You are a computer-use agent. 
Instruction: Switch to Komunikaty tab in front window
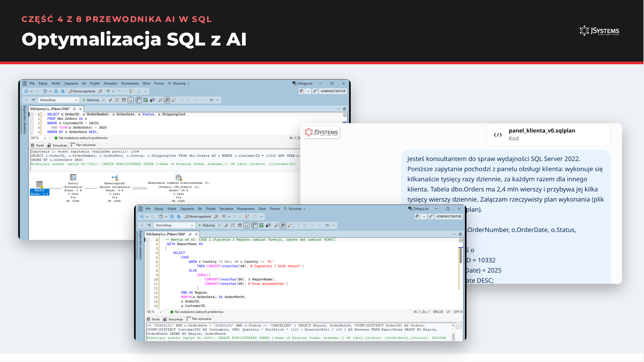click(173, 319)
